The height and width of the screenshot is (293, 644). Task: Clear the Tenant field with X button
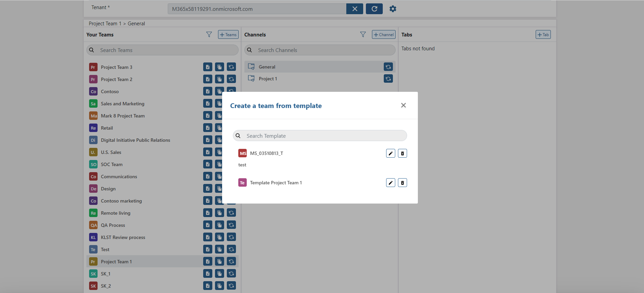(x=355, y=9)
